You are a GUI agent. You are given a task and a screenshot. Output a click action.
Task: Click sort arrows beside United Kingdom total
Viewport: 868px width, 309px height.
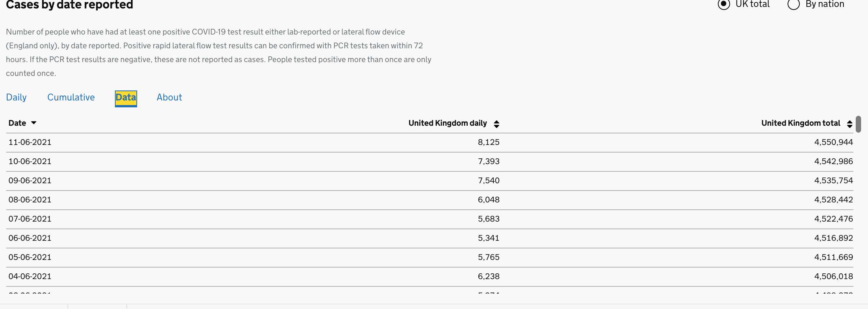pos(850,124)
